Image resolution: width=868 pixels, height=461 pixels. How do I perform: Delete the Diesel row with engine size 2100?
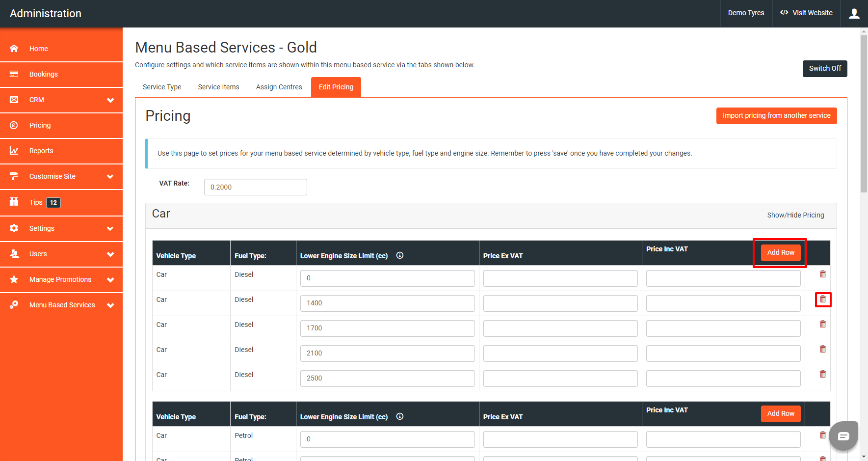(x=823, y=349)
